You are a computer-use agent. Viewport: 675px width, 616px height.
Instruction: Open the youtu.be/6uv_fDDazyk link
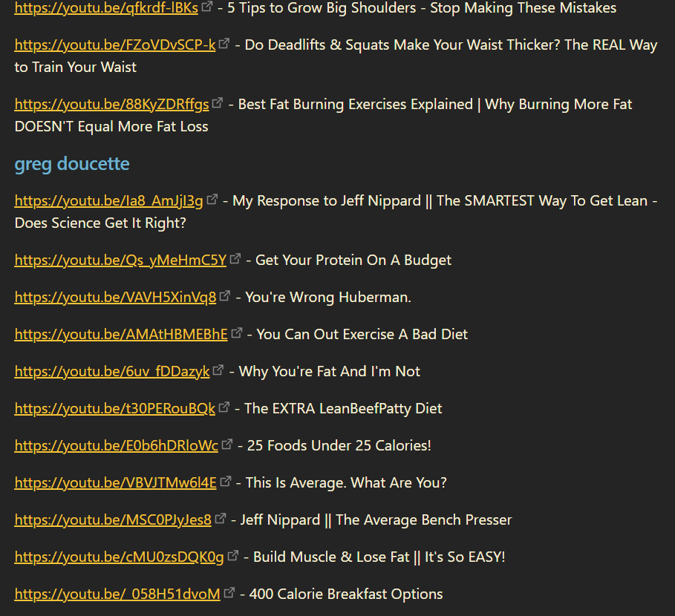(112, 371)
